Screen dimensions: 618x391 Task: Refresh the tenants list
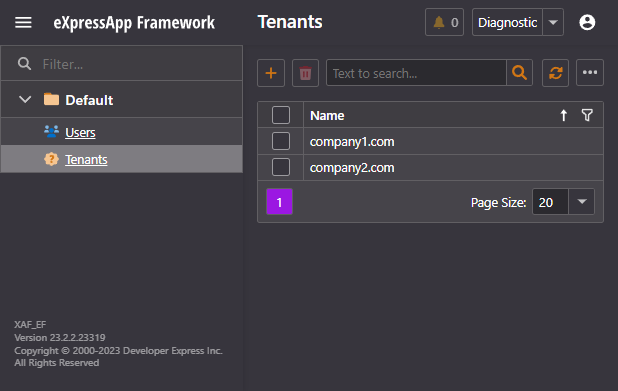[x=555, y=73]
